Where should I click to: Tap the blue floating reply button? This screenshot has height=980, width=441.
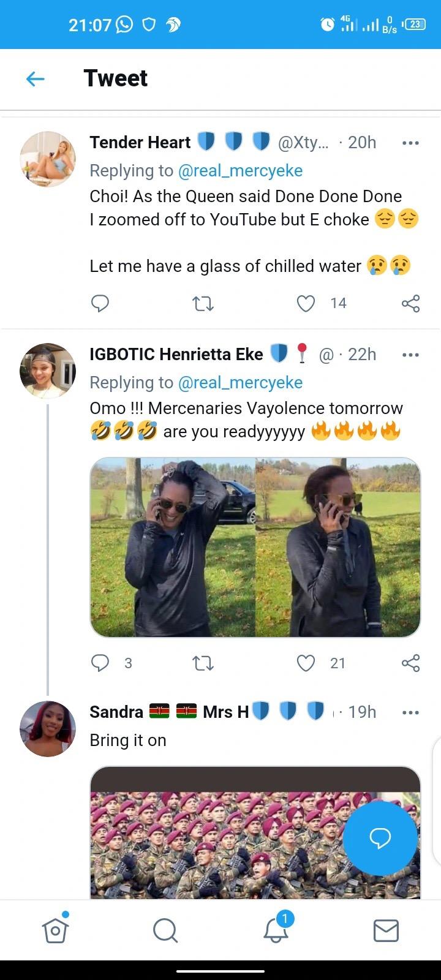(x=380, y=838)
